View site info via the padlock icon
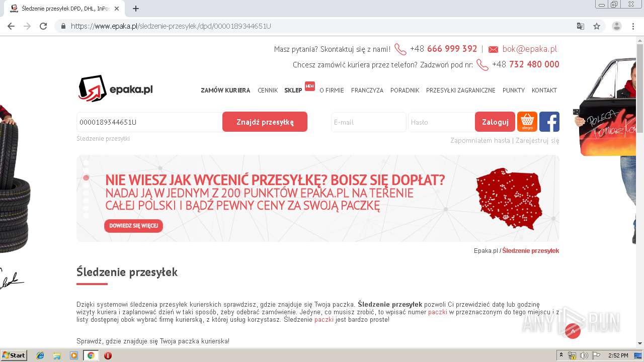The image size is (644, 362). point(63,26)
